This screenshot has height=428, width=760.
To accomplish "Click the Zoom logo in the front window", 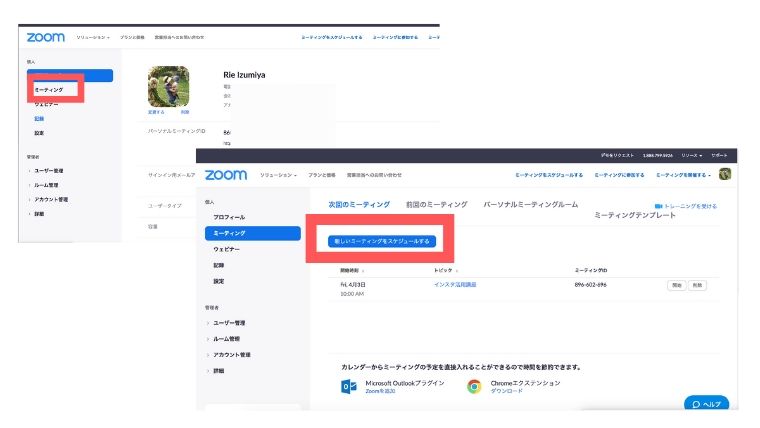I will 226,174.
